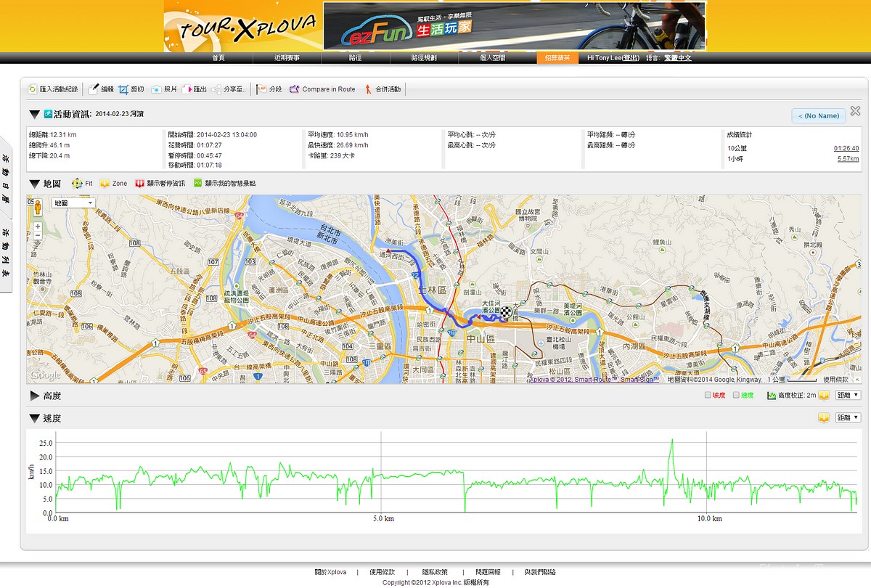Viewport: 871px width, 588px height.
Task: Open the map type 地圖 dropdown
Action: pyautogui.click(x=73, y=203)
